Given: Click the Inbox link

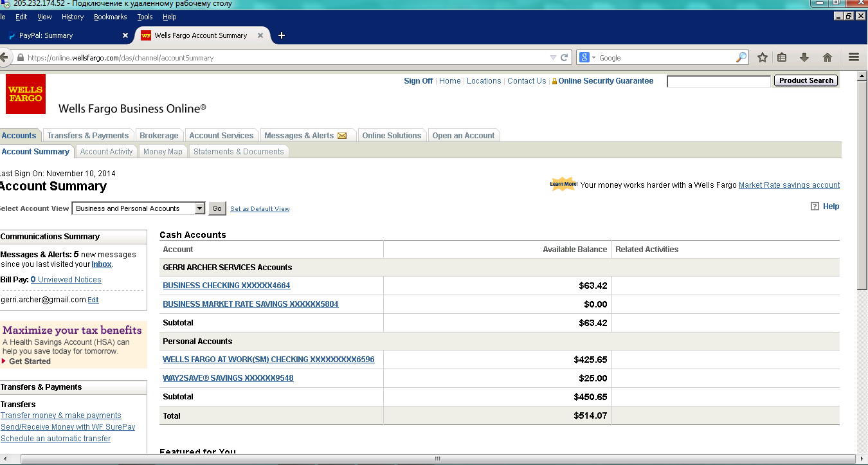Looking at the screenshot, I should (x=102, y=264).
